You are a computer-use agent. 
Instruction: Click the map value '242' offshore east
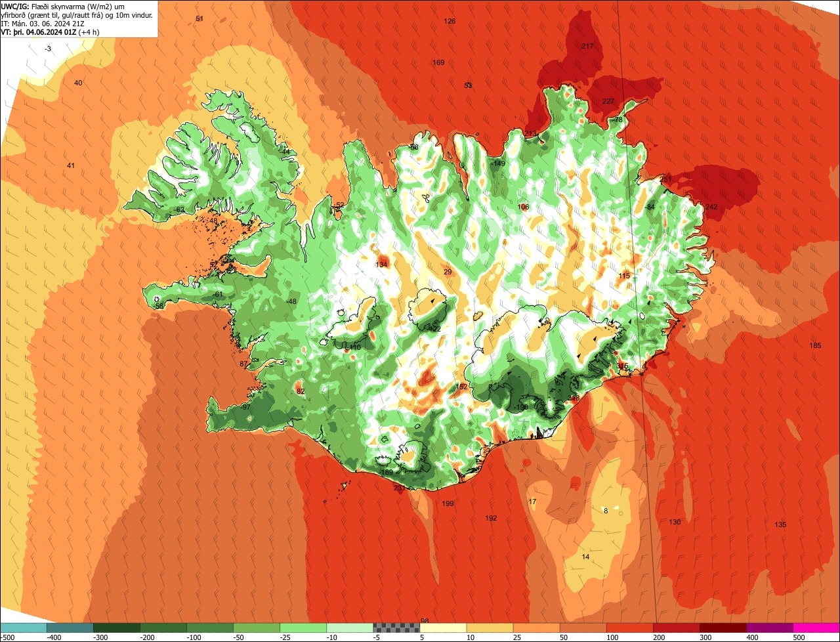pyautogui.click(x=711, y=207)
